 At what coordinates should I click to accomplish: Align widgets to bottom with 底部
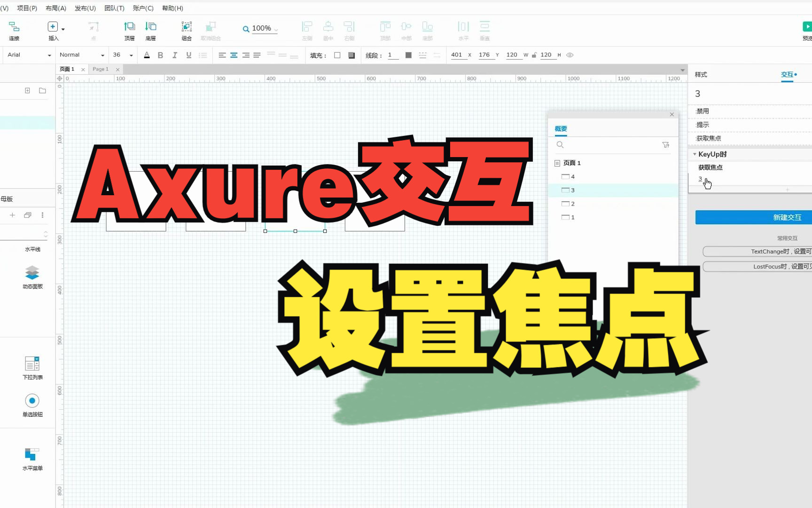click(x=427, y=31)
